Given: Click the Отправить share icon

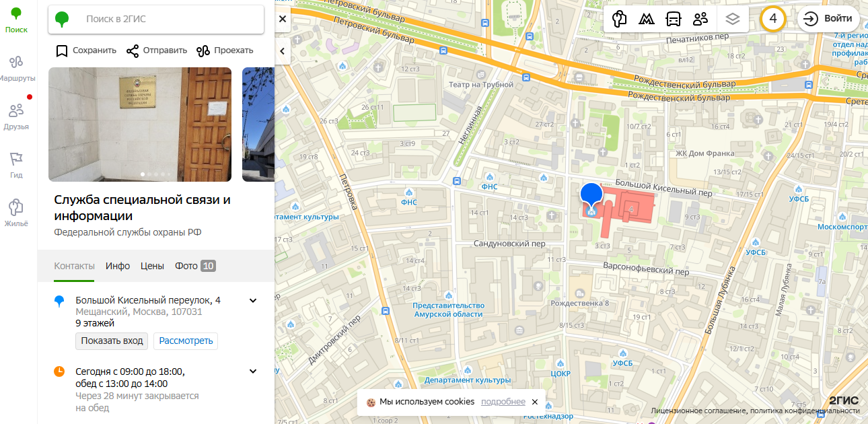Looking at the screenshot, I should (x=133, y=50).
